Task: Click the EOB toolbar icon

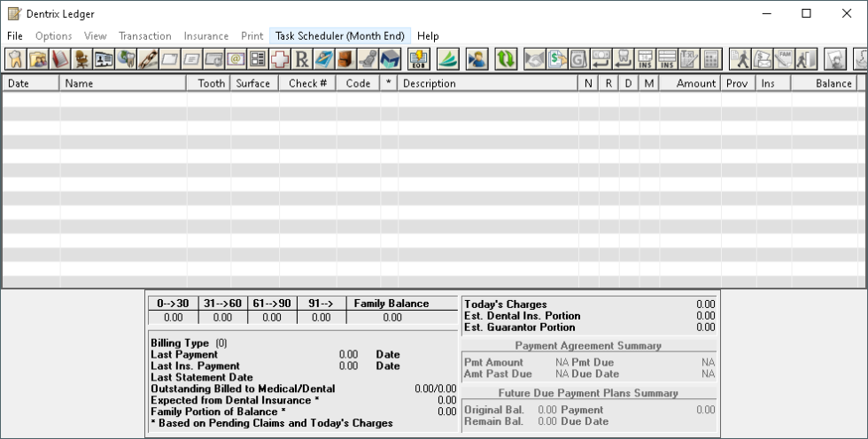Action: 419,59
